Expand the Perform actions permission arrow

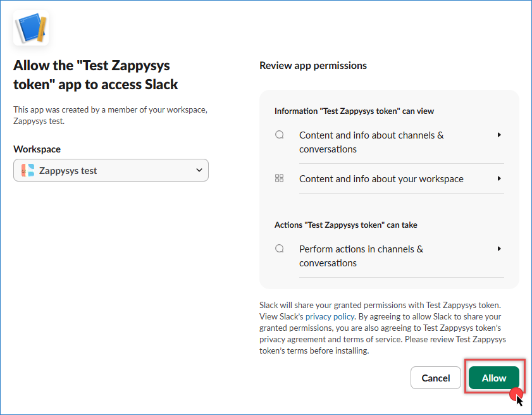click(x=499, y=249)
